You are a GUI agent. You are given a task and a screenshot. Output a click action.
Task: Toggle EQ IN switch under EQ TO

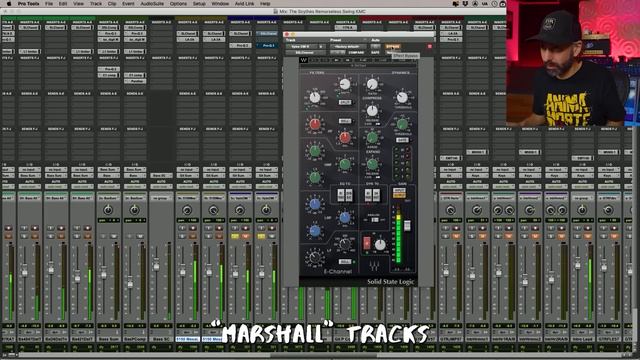coord(342,195)
